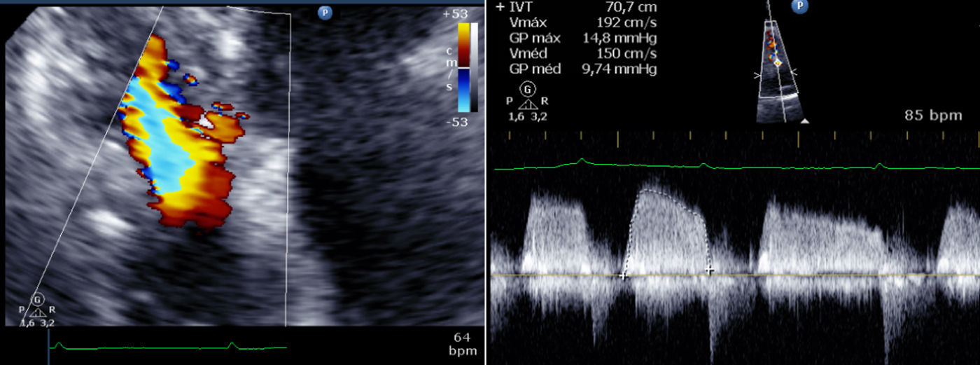Viewport: 980px width, 365px height.
Task: Click the white triangle marker below the thumbnail sector
Action: coord(805,121)
